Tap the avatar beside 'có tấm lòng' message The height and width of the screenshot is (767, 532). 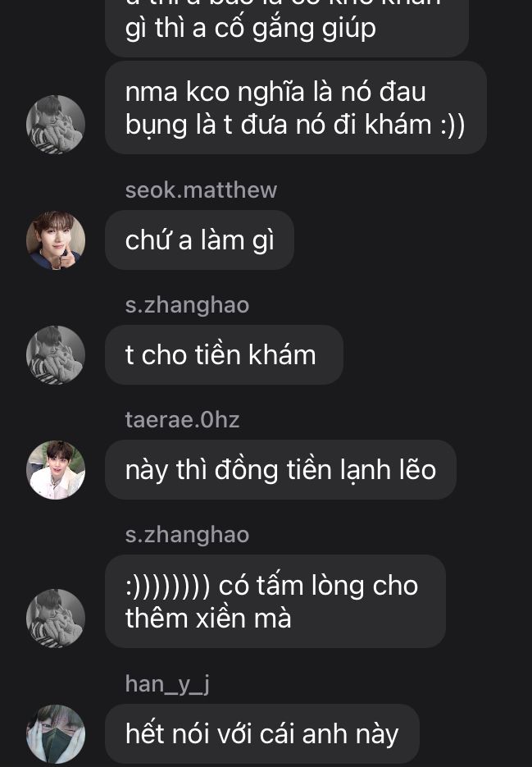pyautogui.click(x=56, y=619)
